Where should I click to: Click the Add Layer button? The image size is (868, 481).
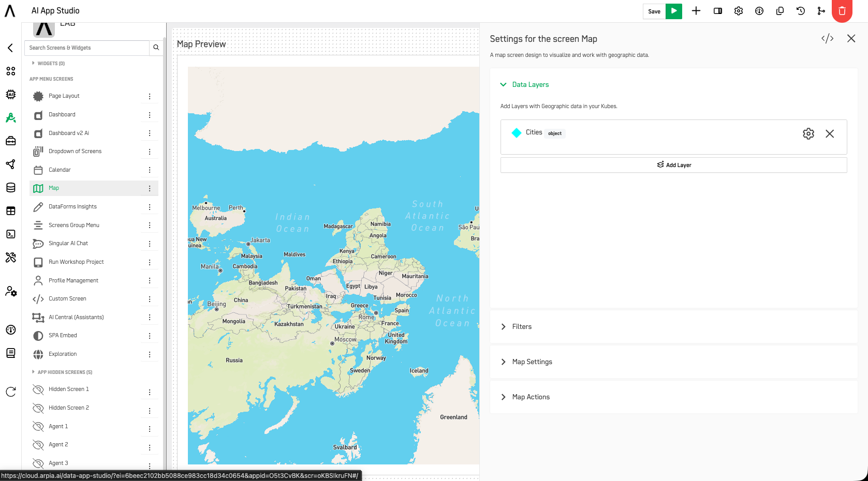point(673,165)
